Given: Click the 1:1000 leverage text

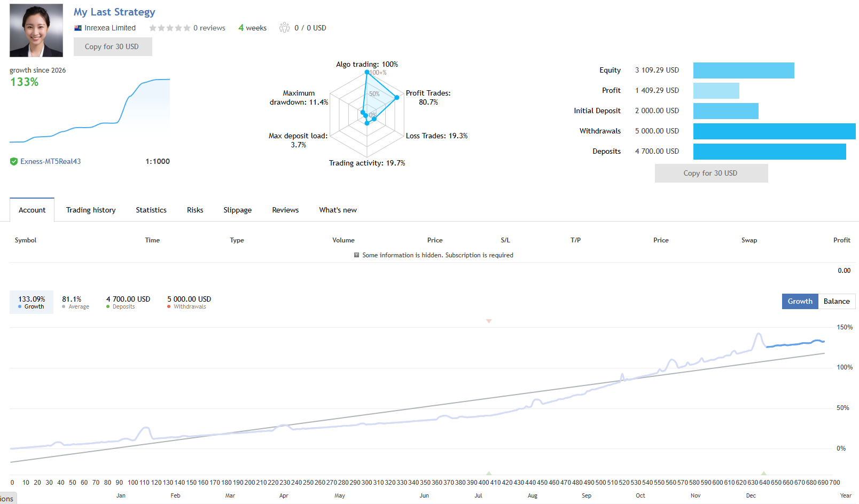Looking at the screenshot, I should point(158,161).
